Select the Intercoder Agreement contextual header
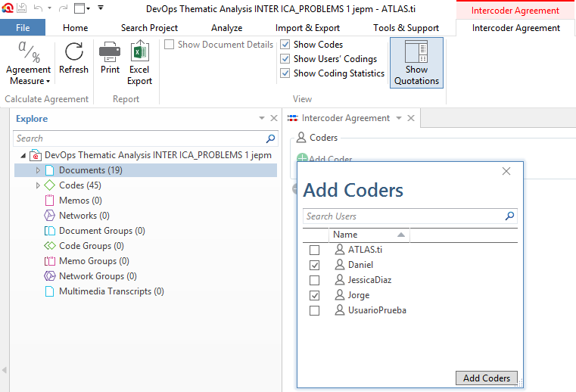 tap(515, 11)
